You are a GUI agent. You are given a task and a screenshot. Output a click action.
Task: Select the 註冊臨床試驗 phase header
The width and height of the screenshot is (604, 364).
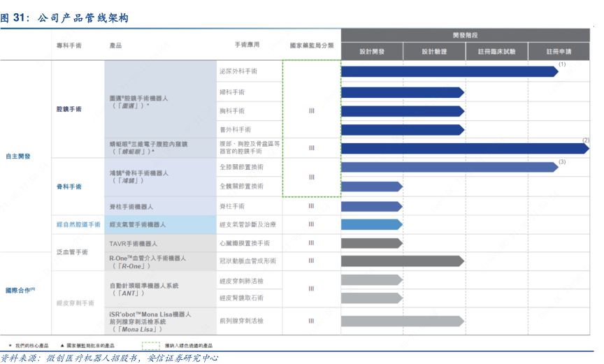click(x=496, y=52)
